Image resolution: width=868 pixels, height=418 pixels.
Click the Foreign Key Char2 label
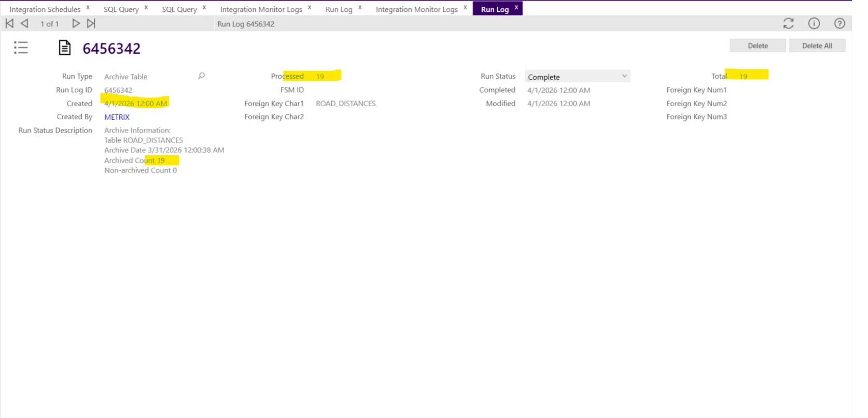pos(274,117)
